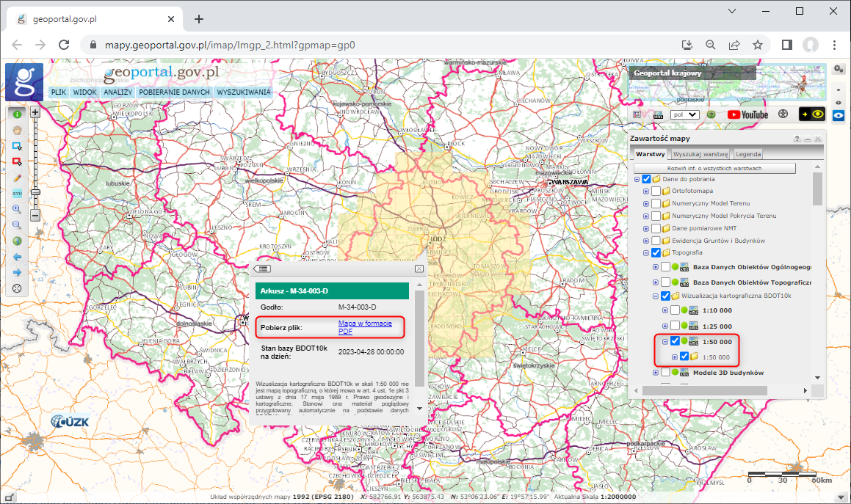Open the POBIERANIE DANYCH menu
851x504 pixels.
tap(173, 92)
